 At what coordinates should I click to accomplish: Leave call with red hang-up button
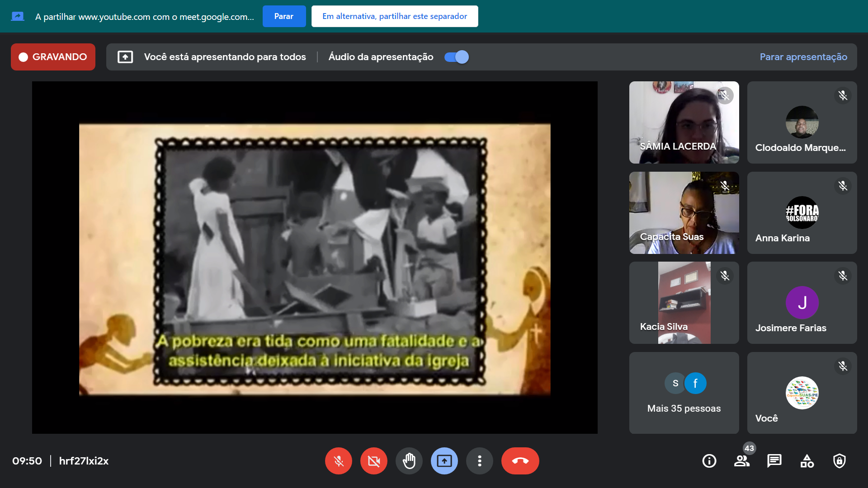click(x=520, y=461)
